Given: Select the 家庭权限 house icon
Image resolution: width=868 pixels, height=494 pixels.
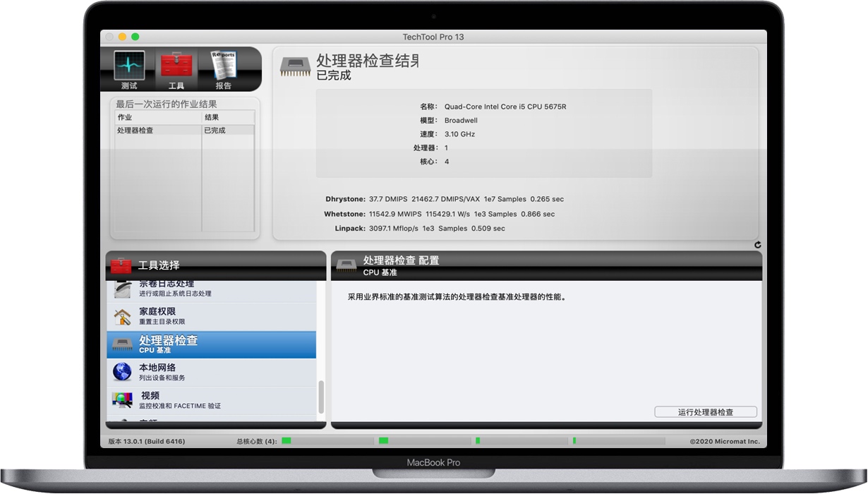Looking at the screenshot, I should pyautogui.click(x=121, y=314).
